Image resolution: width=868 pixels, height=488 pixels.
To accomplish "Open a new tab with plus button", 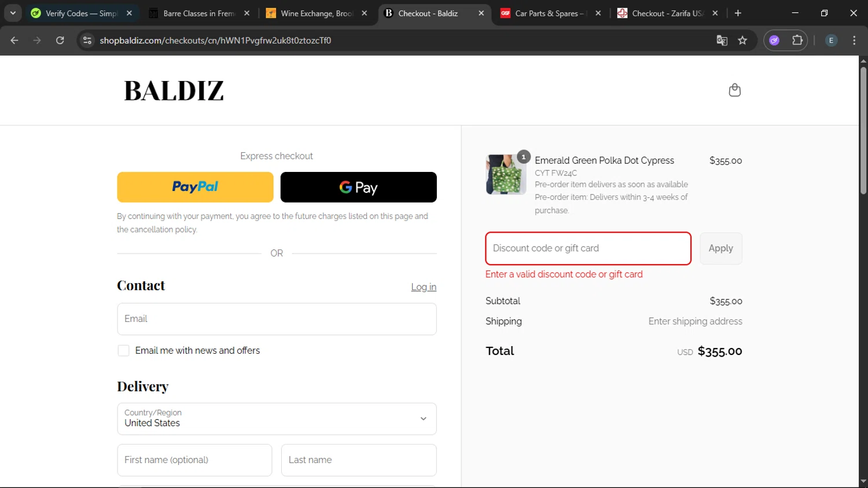I will [x=738, y=13].
